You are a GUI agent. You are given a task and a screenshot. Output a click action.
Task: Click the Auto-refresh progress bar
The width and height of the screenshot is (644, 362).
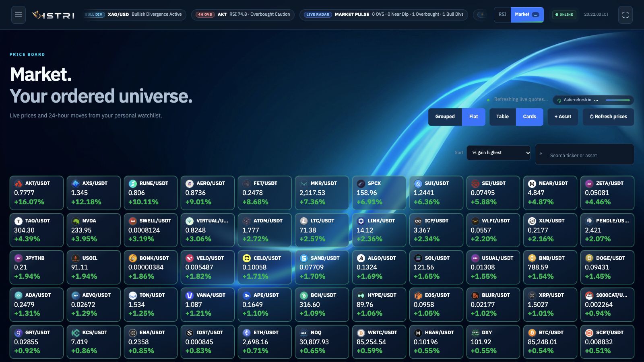tap(617, 100)
